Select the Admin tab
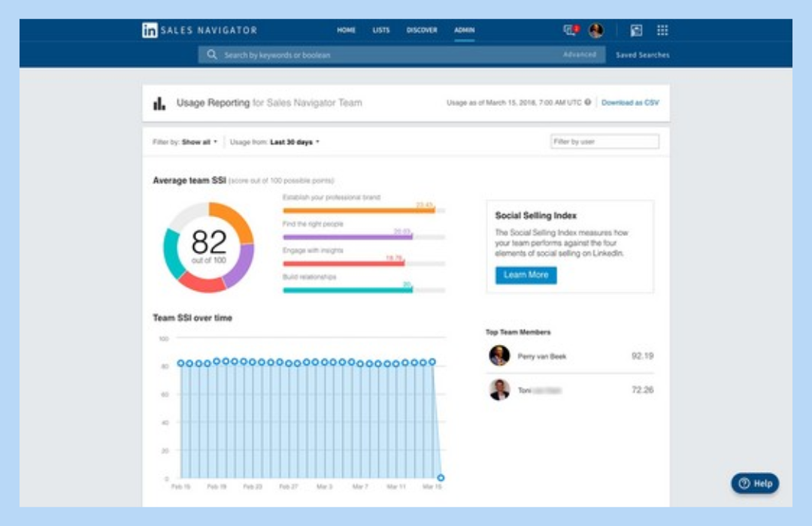This screenshot has width=812, height=526. (x=465, y=30)
